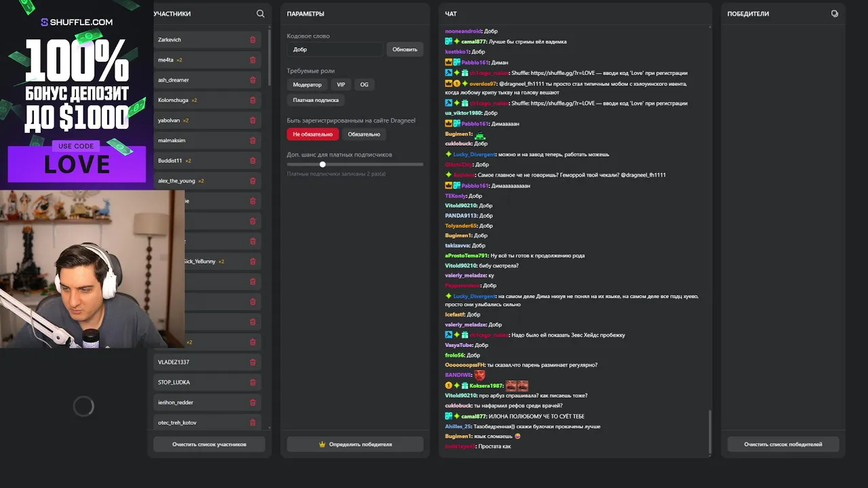868x488 pixels.
Task: Open participant search magnifier icon
Action: point(260,14)
